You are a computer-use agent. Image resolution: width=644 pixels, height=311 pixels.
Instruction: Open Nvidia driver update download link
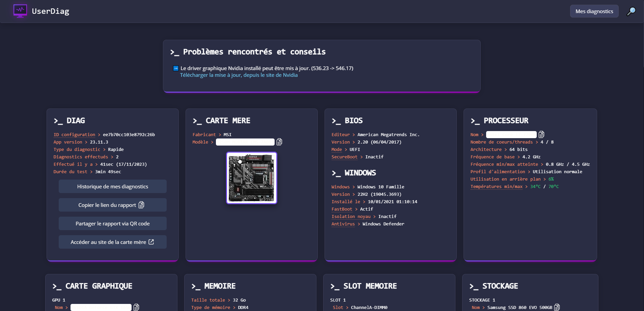pos(239,75)
